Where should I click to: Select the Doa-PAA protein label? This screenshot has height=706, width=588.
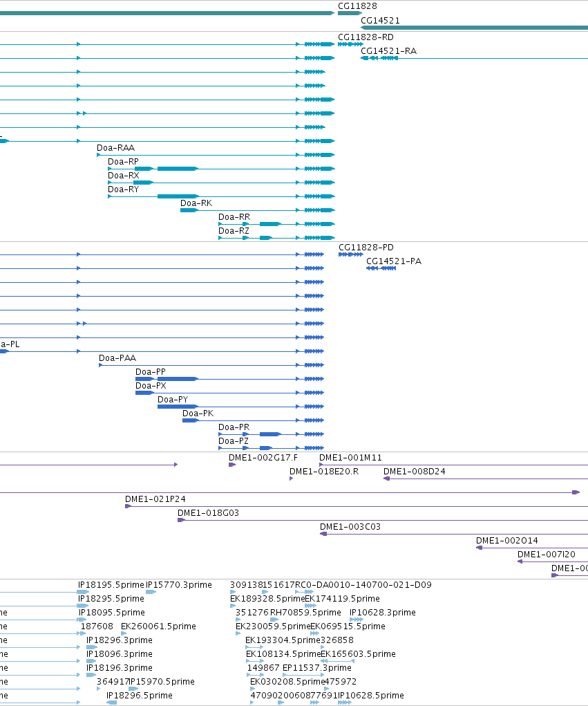tap(117, 358)
